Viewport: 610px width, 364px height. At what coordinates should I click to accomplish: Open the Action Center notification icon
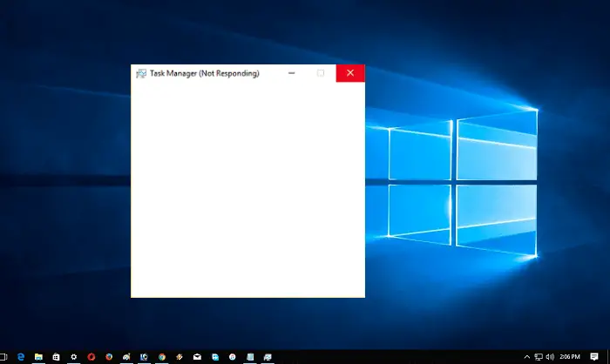[x=594, y=357]
